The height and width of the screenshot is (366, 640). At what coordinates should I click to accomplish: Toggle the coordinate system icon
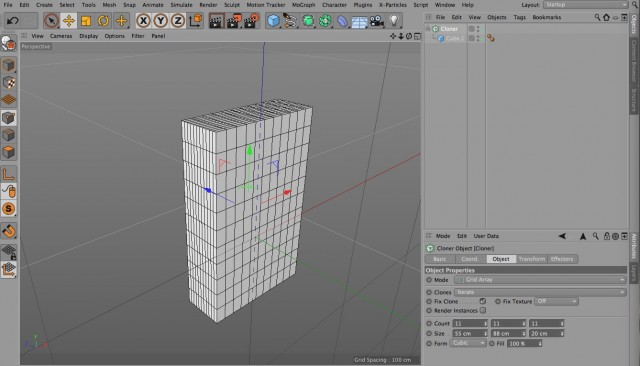196,20
